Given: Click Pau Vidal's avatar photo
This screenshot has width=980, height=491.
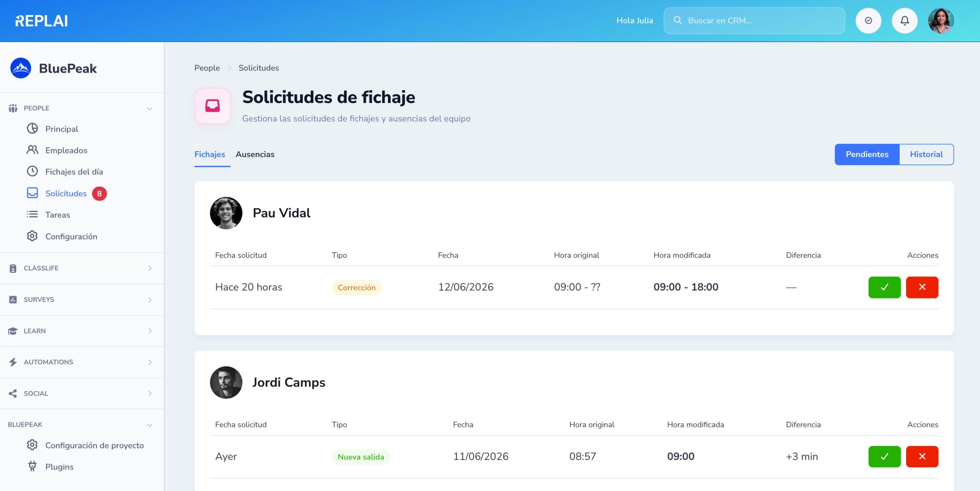Looking at the screenshot, I should [226, 213].
